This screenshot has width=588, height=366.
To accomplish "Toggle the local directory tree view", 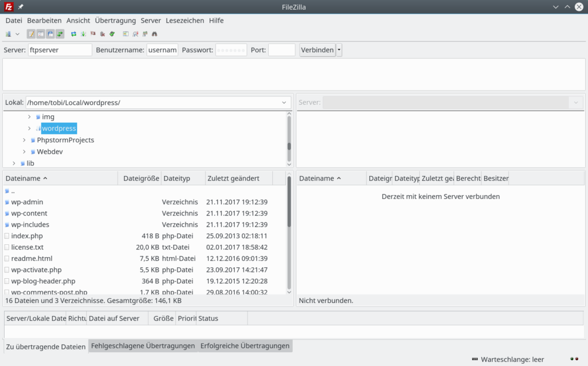I will (41, 34).
